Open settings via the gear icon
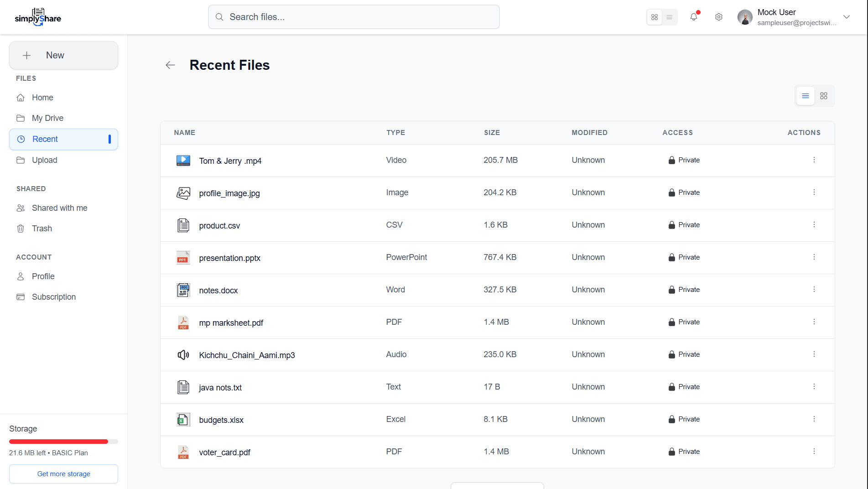Viewport: 868px width, 489px height. pyautogui.click(x=719, y=17)
